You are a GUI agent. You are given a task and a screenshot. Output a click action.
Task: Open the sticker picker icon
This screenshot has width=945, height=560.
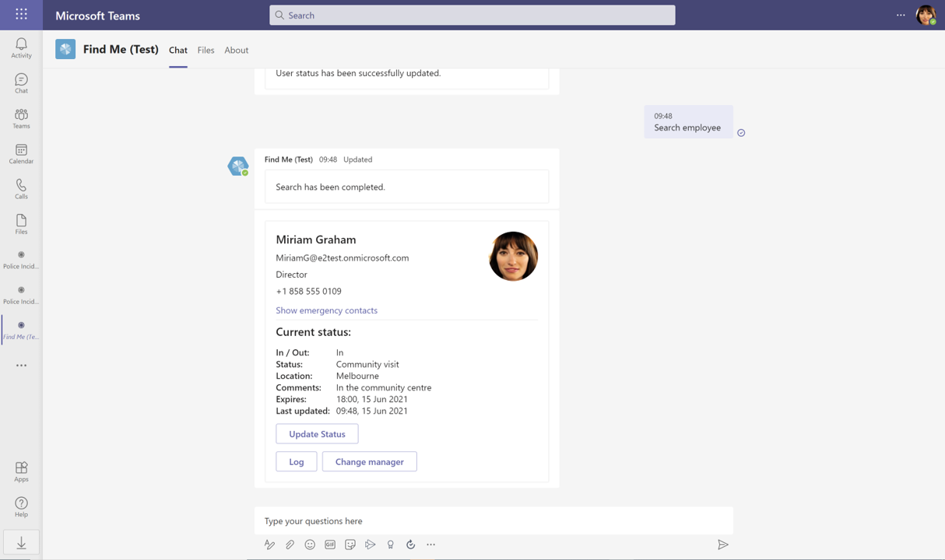point(350,544)
